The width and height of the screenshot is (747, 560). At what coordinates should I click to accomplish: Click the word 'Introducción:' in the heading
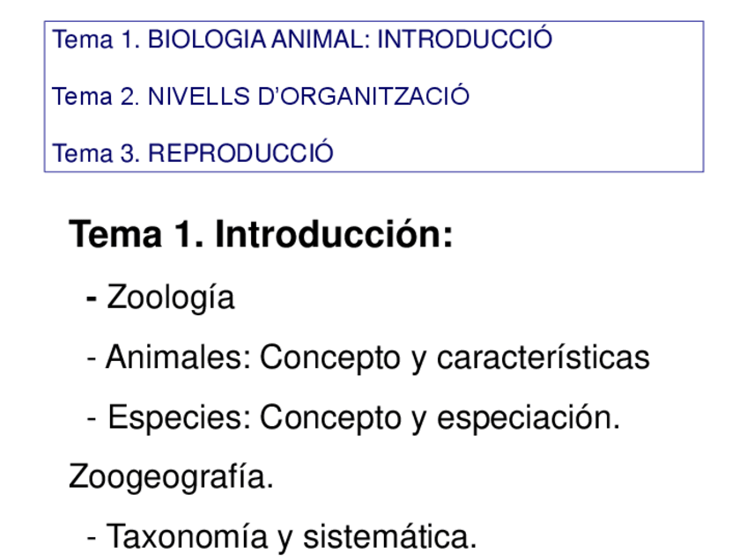[x=334, y=235]
